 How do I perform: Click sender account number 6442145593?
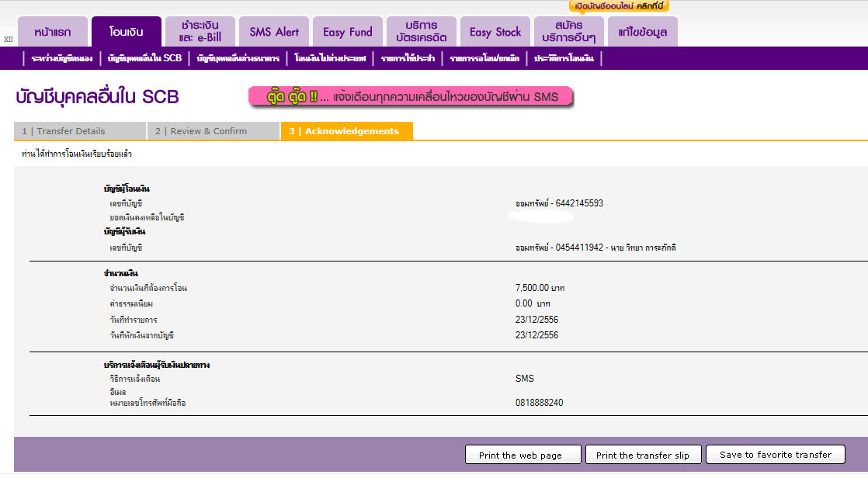point(579,203)
